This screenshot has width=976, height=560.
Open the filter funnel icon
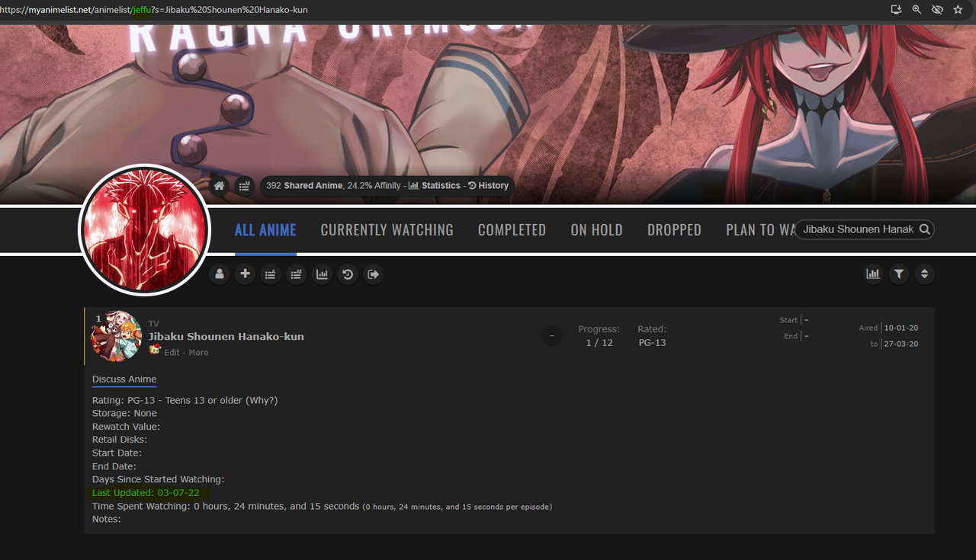[x=899, y=274]
